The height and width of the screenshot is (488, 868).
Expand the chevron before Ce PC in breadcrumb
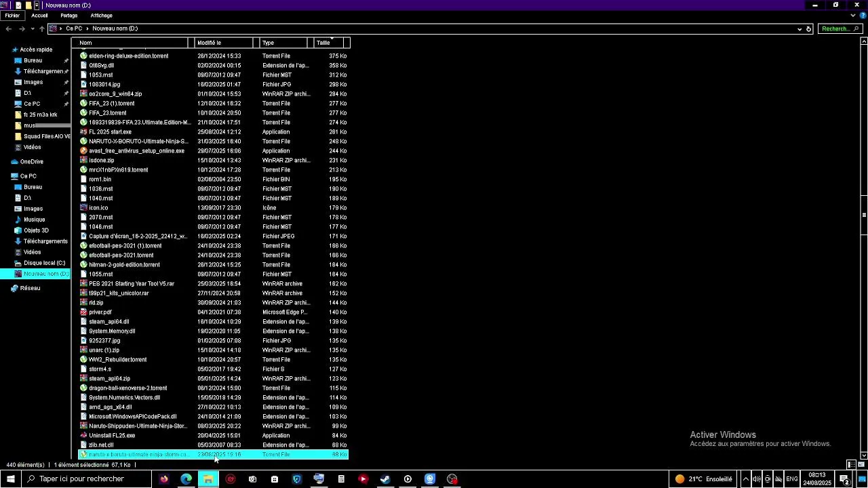pyautogui.click(x=61, y=28)
